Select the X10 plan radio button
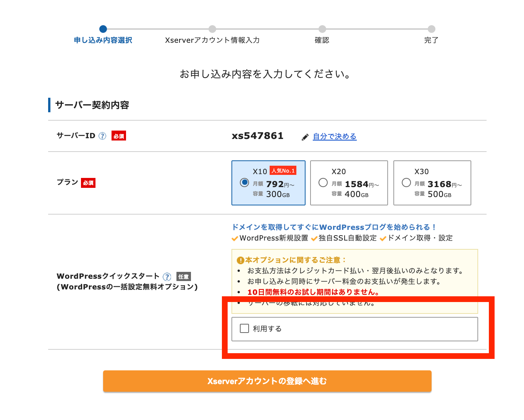Image resolution: width=524 pixels, height=420 pixels. point(244,183)
